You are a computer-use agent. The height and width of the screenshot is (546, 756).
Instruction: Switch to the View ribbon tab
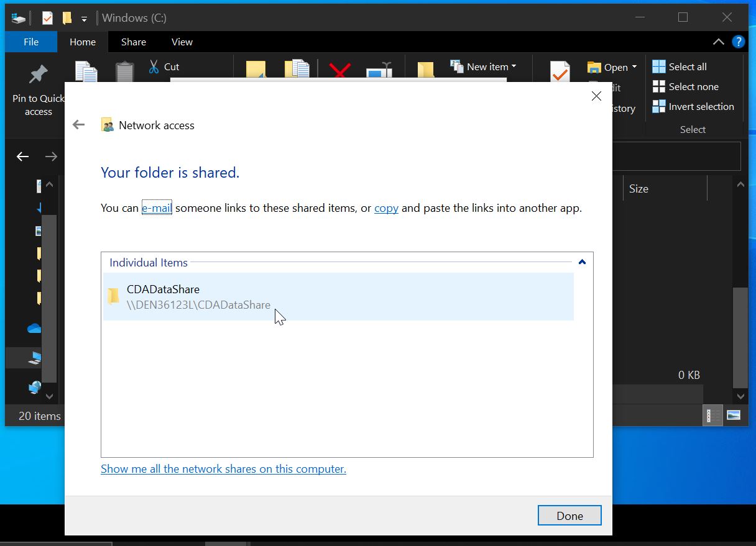(182, 42)
